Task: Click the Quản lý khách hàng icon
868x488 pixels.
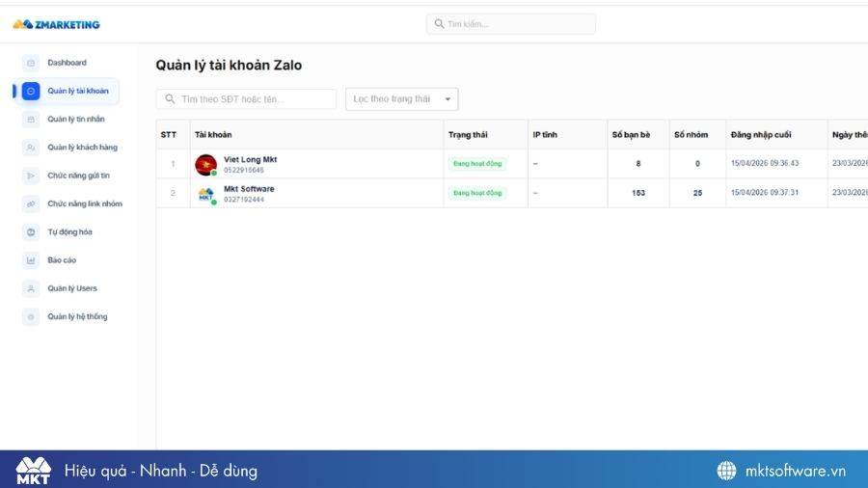Action: tap(31, 148)
